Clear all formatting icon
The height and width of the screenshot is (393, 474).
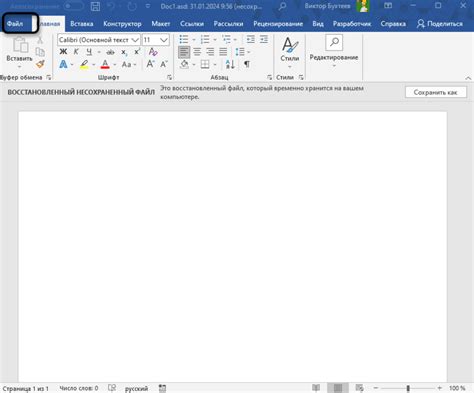(x=153, y=52)
